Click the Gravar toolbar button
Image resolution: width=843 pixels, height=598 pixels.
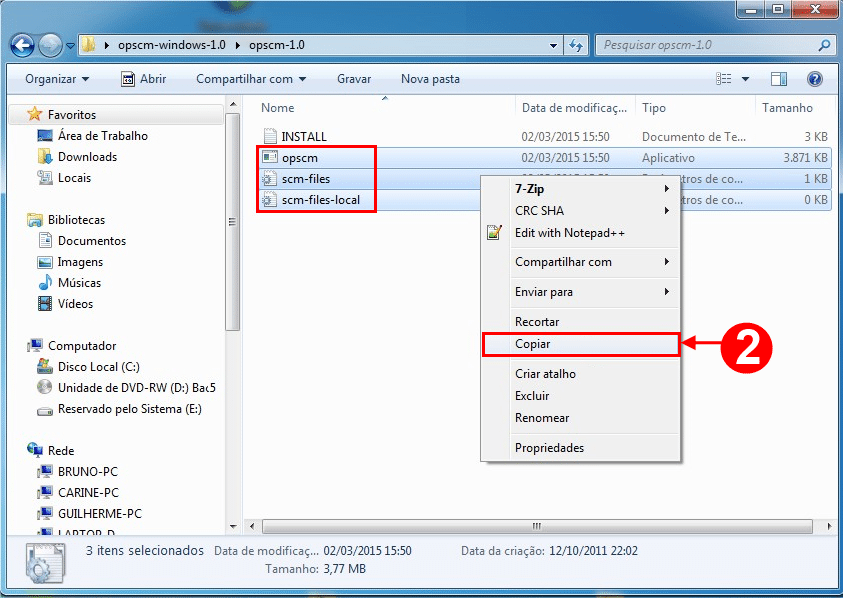click(354, 79)
